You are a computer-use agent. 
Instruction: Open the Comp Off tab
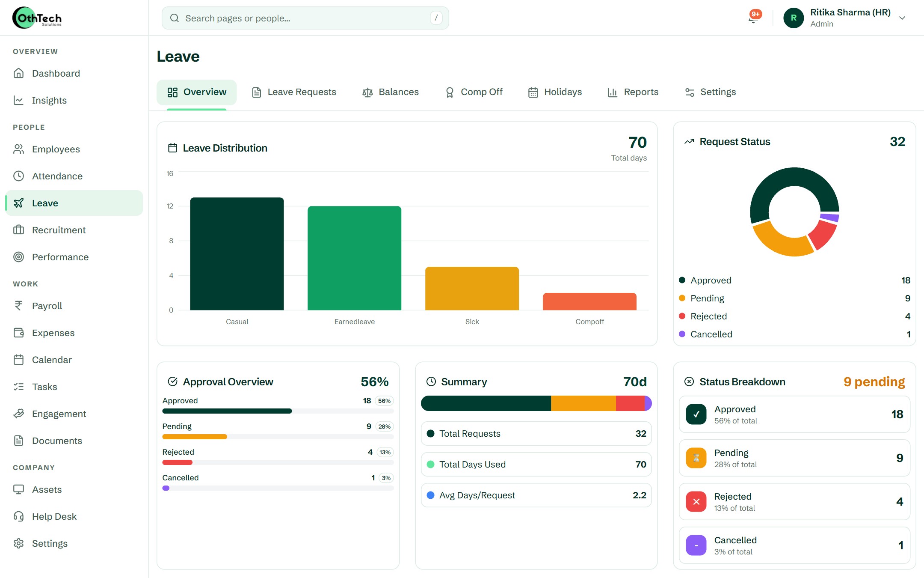coord(474,92)
